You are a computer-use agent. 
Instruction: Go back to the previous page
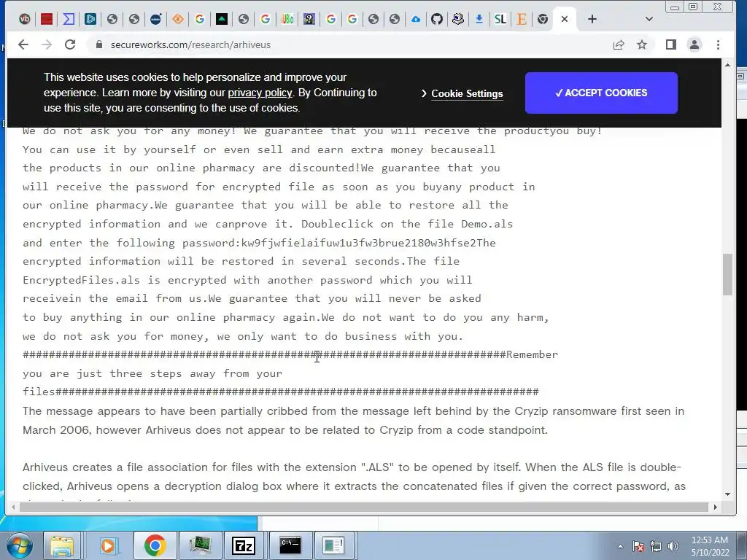pos(23,44)
